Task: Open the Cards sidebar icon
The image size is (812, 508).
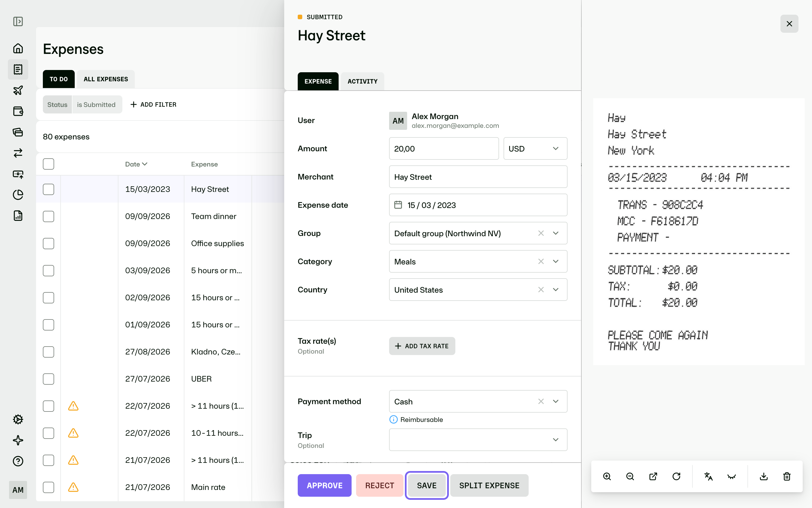Action: (x=18, y=132)
